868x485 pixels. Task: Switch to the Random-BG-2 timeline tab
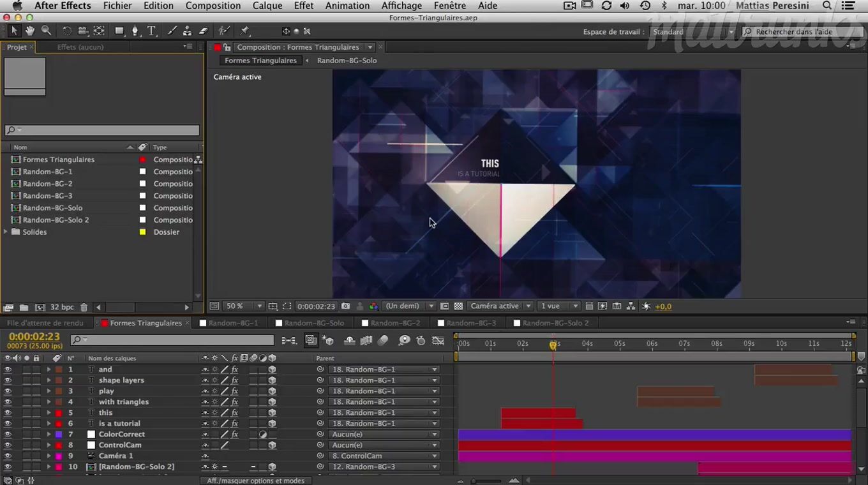395,323
